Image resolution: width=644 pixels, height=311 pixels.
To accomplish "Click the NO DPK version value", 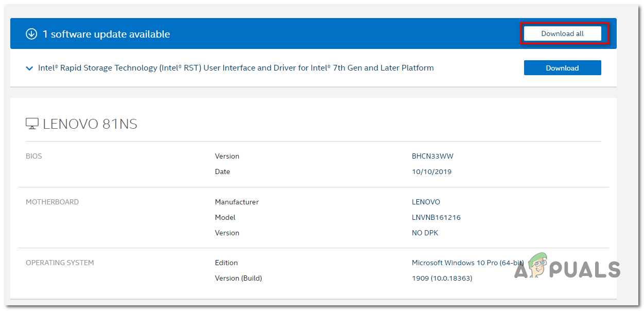I will click(x=425, y=233).
